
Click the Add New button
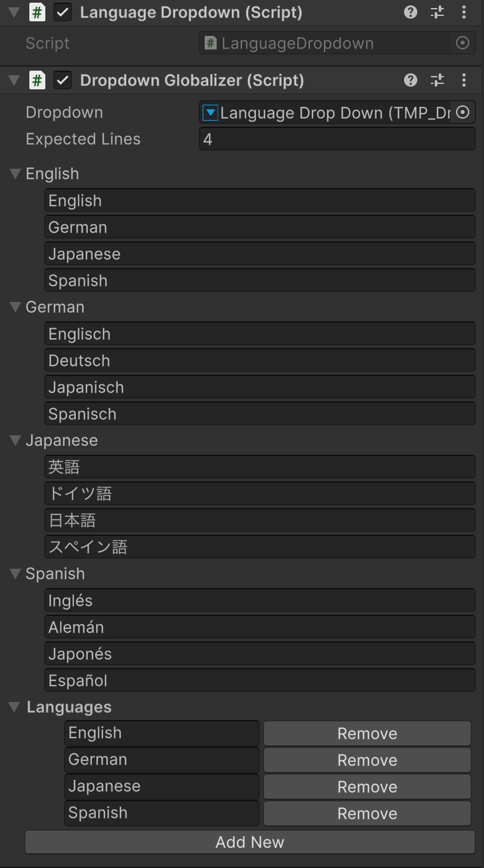click(x=249, y=842)
